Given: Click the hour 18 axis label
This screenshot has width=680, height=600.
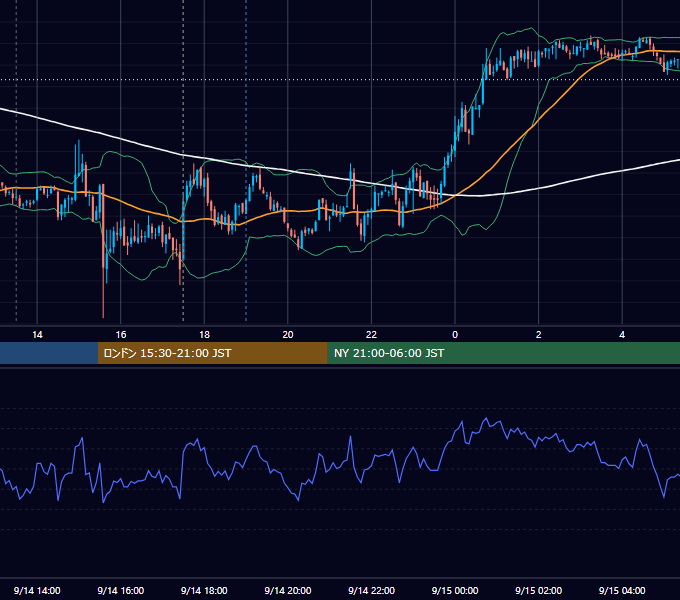Looking at the screenshot, I should [x=204, y=334].
